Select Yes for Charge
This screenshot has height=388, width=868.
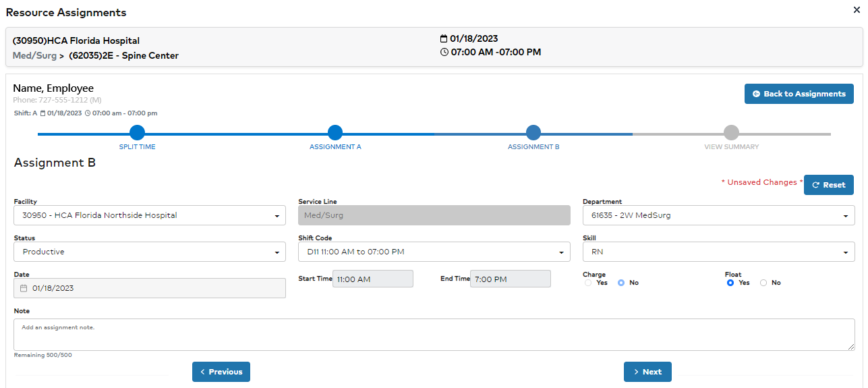(x=588, y=283)
